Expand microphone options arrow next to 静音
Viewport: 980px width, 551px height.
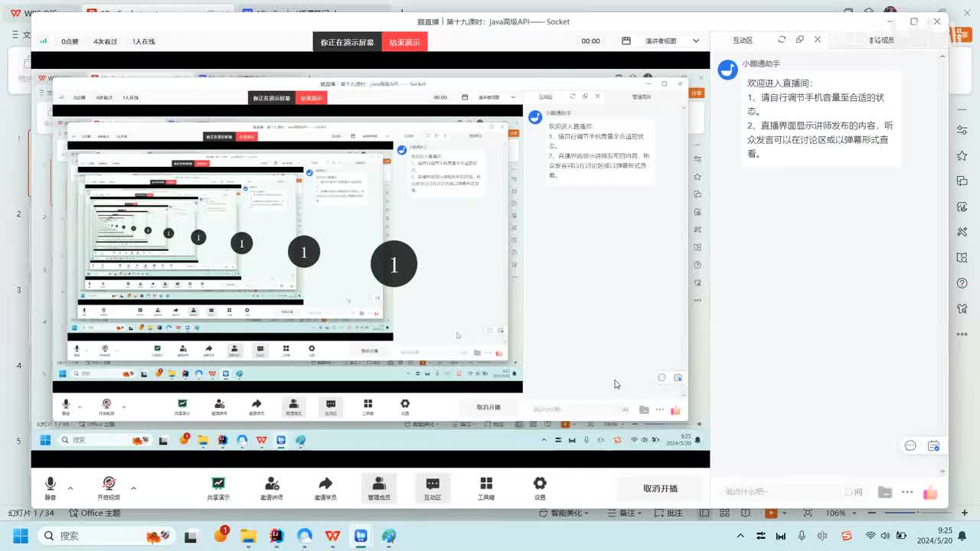click(x=70, y=487)
